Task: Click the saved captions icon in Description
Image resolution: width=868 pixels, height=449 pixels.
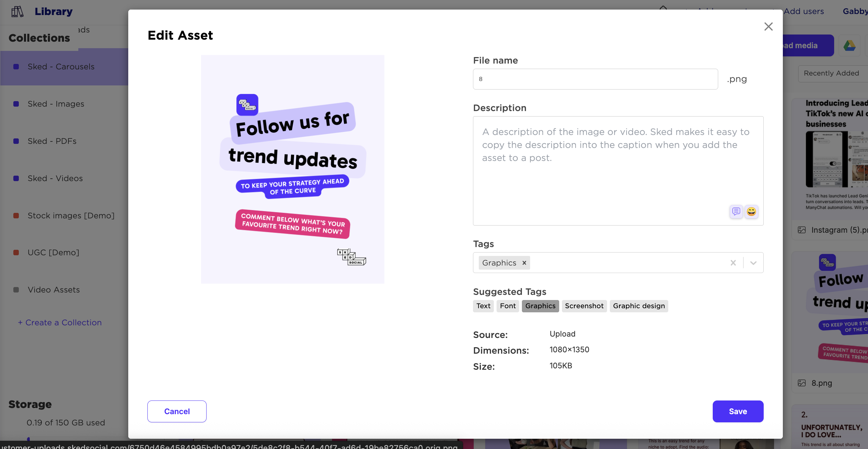Action: point(736,212)
